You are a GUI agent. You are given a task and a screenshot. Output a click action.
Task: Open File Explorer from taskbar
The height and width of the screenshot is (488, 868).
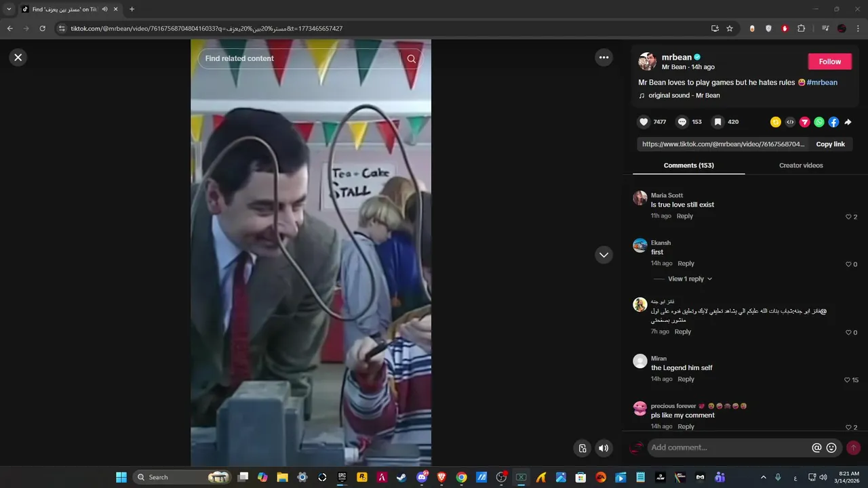[283, 477]
